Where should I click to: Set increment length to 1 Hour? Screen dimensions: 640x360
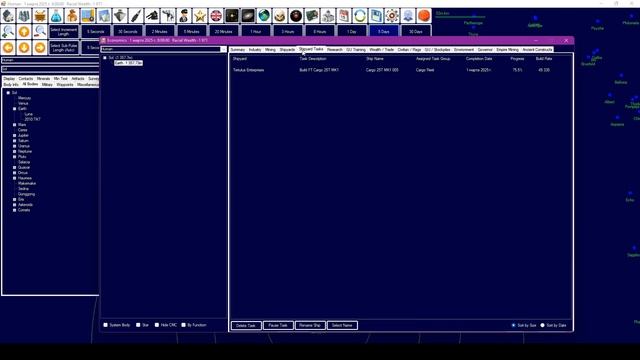[x=256, y=31]
